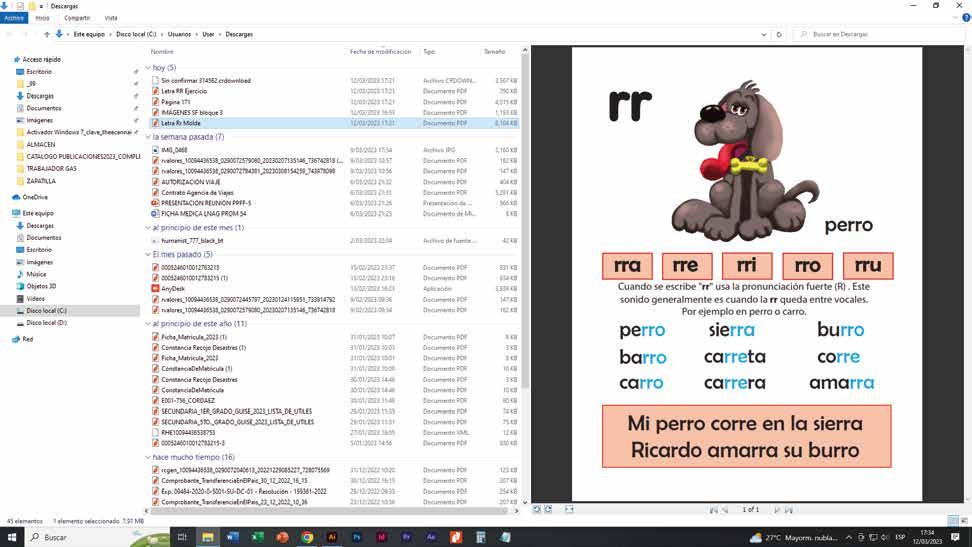The height and width of the screenshot is (547, 972).
Task: Select Acceso rápido in navigation pane
Action: (x=41, y=60)
